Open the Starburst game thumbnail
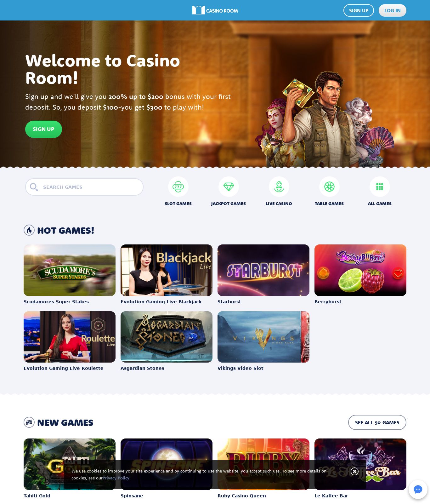The height and width of the screenshot is (504, 430). [x=263, y=270]
